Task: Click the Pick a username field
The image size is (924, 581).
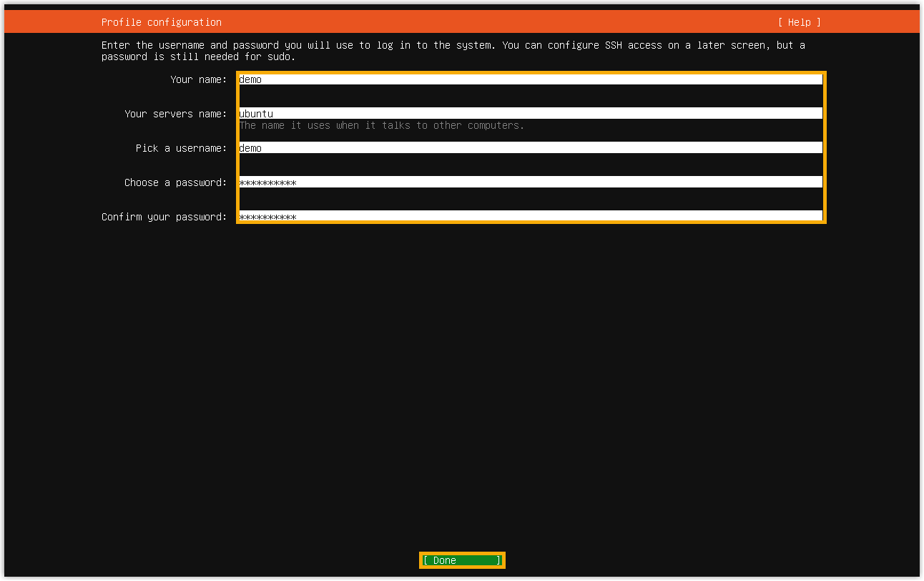Action: (530, 148)
